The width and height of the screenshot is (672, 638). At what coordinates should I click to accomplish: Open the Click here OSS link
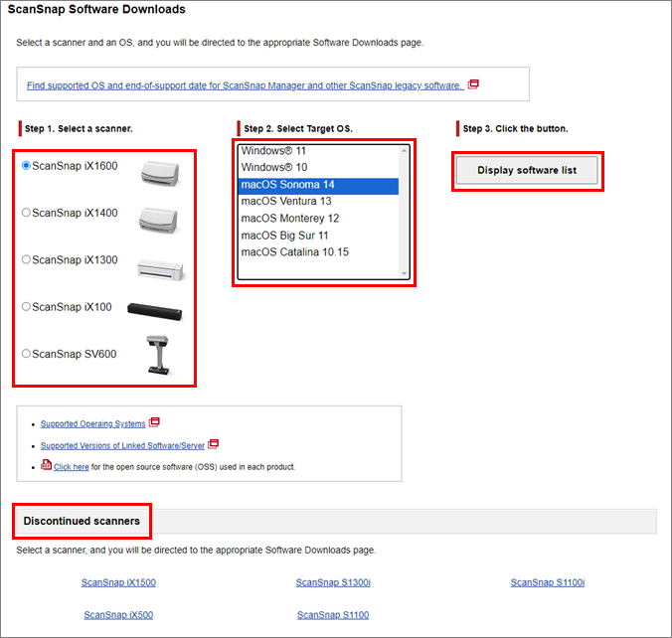(x=72, y=467)
